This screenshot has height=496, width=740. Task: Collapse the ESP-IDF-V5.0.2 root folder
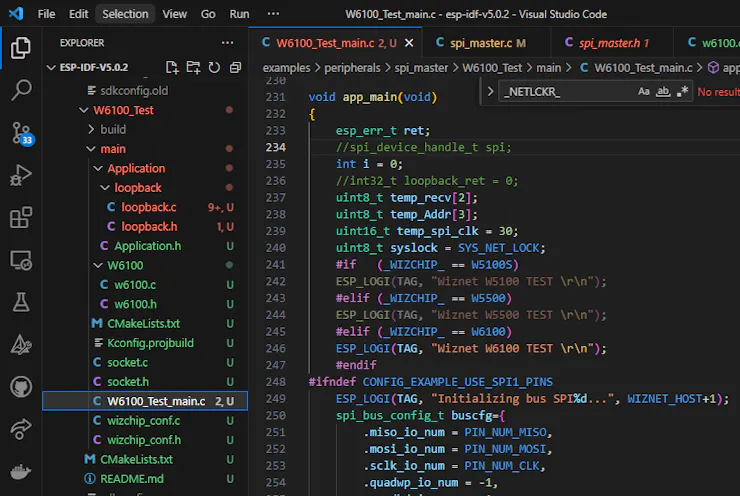tap(51, 67)
